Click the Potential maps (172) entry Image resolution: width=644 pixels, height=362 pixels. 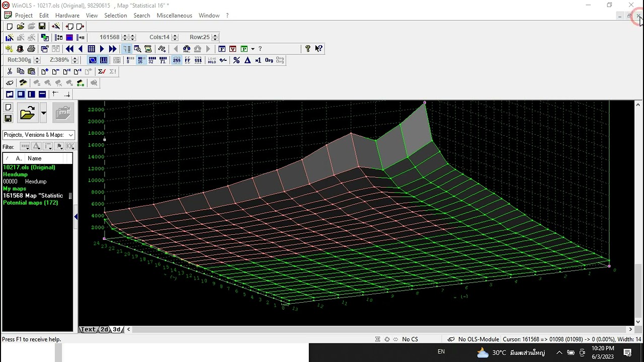click(x=30, y=203)
